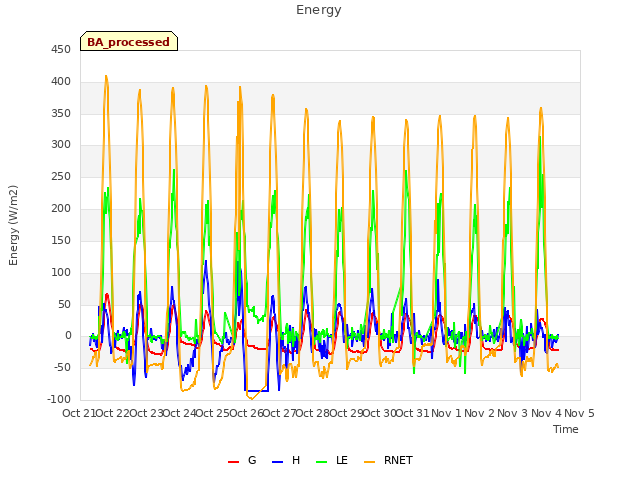Click the Nov 3 x-axis date label
Image resolution: width=640 pixels, height=480 pixels.
(x=513, y=413)
